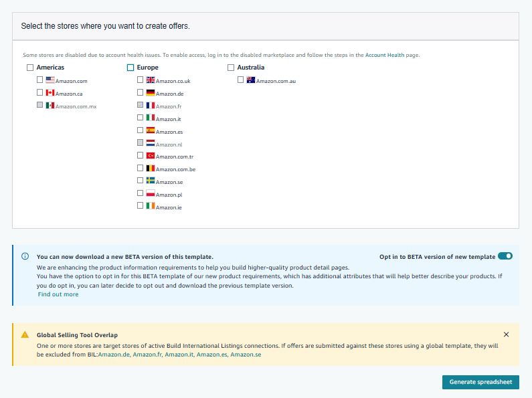Click the United States flag icon
The width and height of the screenshot is (532, 398).
[50, 80]
